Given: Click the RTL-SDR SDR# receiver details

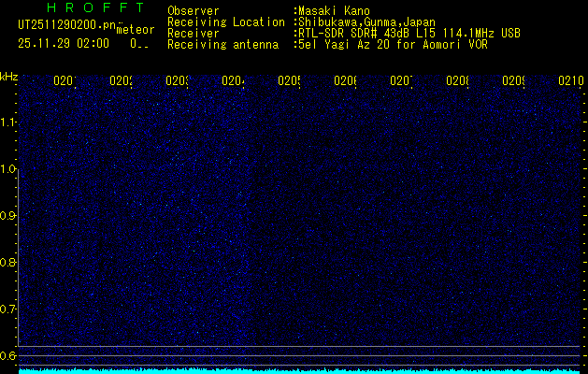Looking at the screenshot, I should [409, 34].
